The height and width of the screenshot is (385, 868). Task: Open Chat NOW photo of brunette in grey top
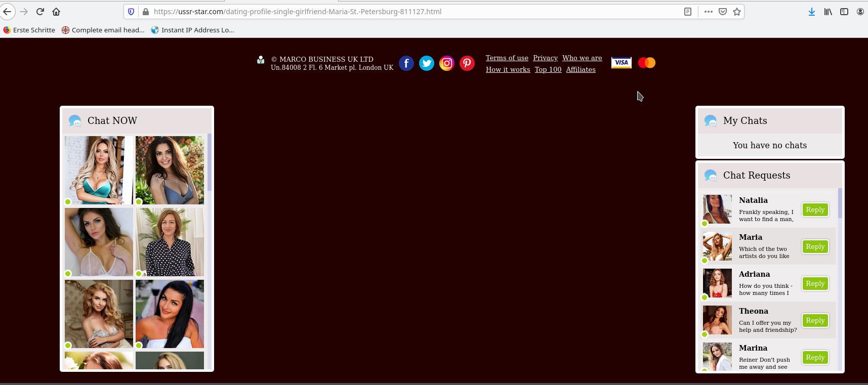(x=170, y=170)
